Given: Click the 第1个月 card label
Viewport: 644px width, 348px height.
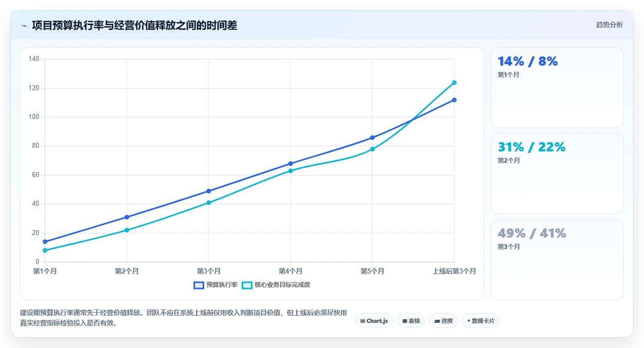Looking at the screenshot, I should (509, 75).
